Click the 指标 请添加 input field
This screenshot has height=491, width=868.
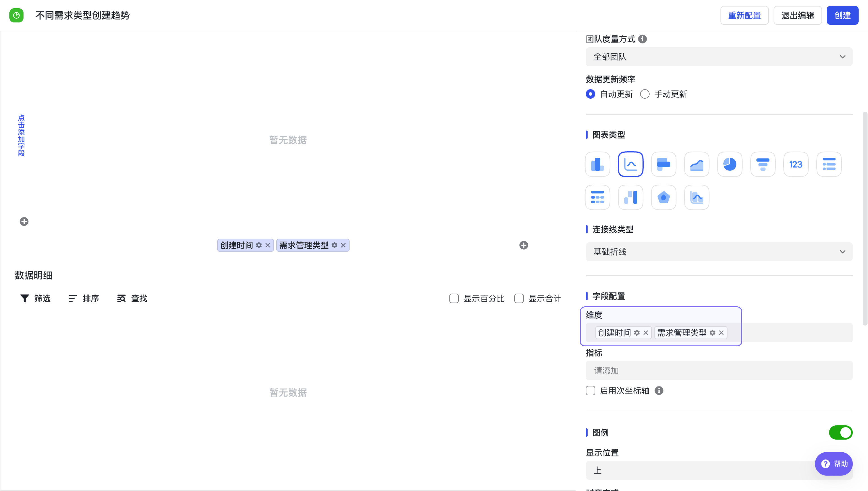(719, 370)
